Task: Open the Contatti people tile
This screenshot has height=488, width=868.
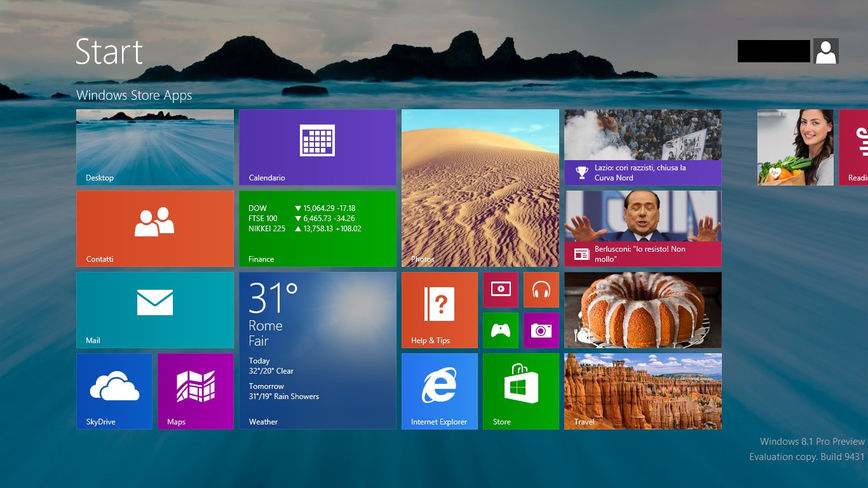Action: [155, 229]
